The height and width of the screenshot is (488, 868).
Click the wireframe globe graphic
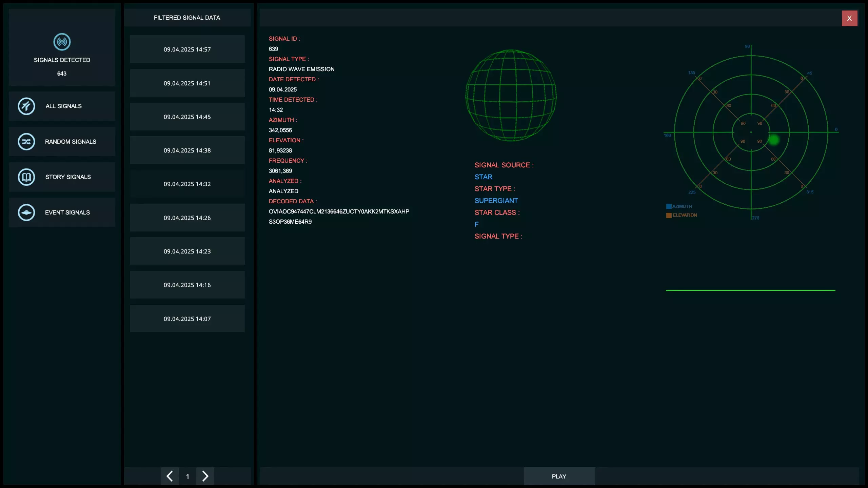[x=511, y=96]
